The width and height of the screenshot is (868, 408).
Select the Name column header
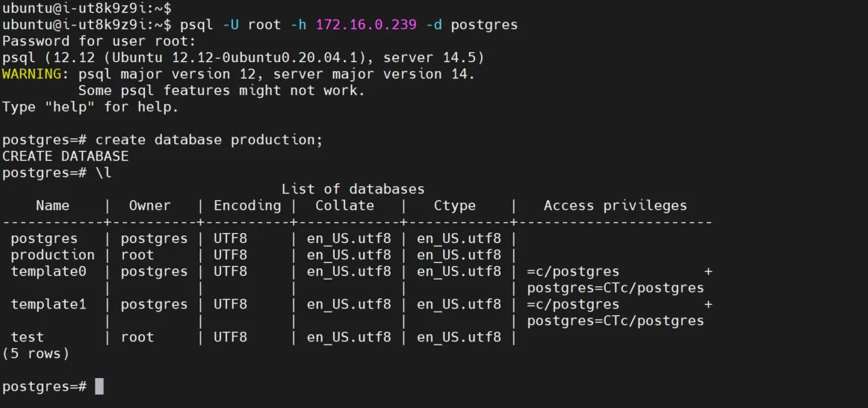[52, 205]
